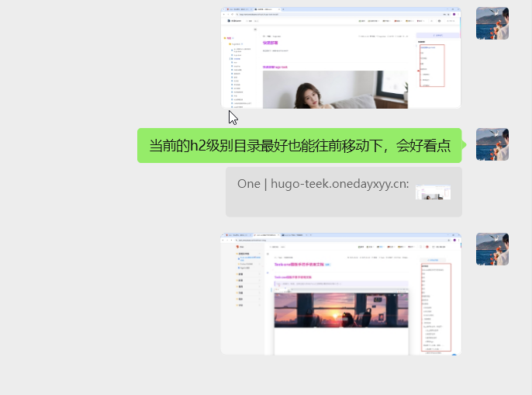Click the small thumbnail inside the quoted message

[433, 192]
